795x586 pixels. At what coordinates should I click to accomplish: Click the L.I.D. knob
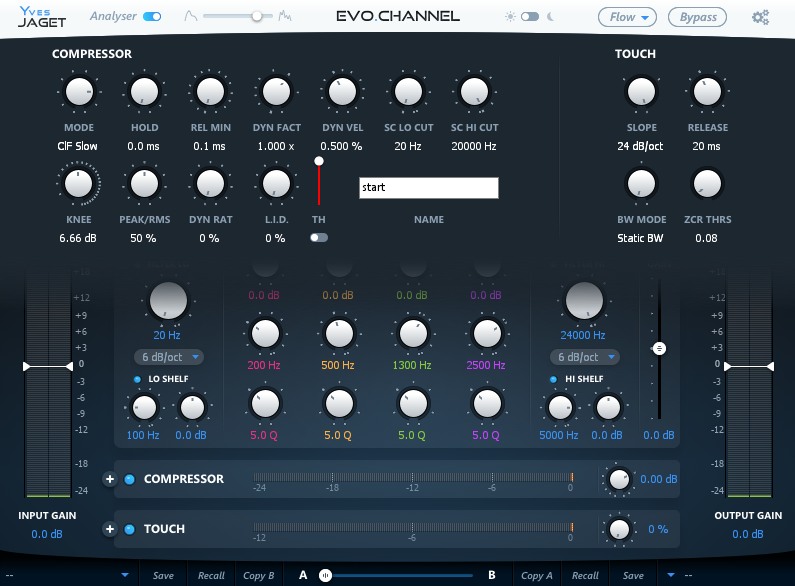[276, 184]
